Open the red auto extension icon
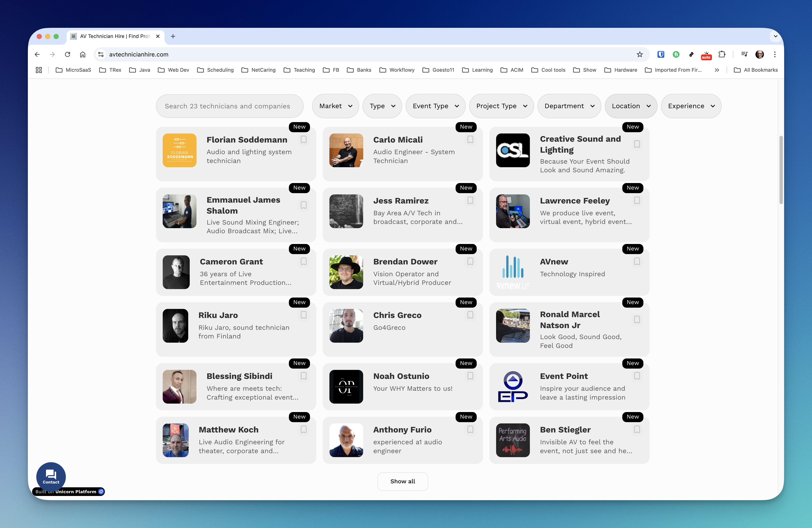This screenshot has width=812, height=528. pos(706,55)
